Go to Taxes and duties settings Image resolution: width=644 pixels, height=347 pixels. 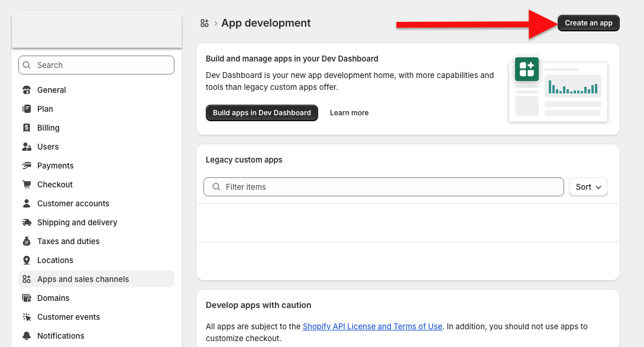68,241
